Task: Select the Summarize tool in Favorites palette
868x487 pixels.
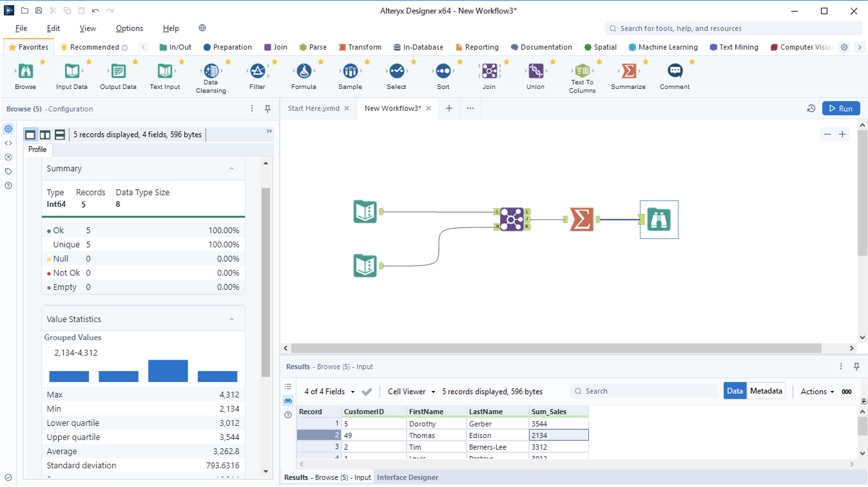Action: click(x=628, y=72)
